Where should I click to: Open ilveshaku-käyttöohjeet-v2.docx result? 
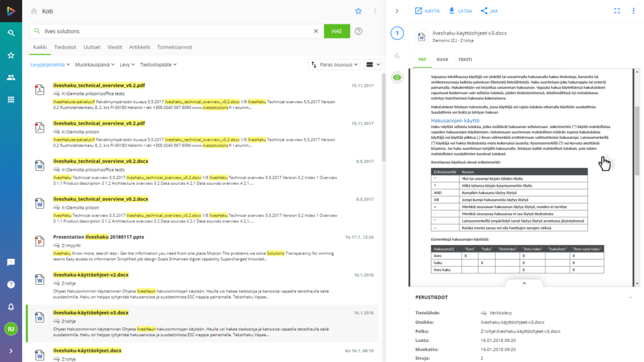[x=91, y=275]
